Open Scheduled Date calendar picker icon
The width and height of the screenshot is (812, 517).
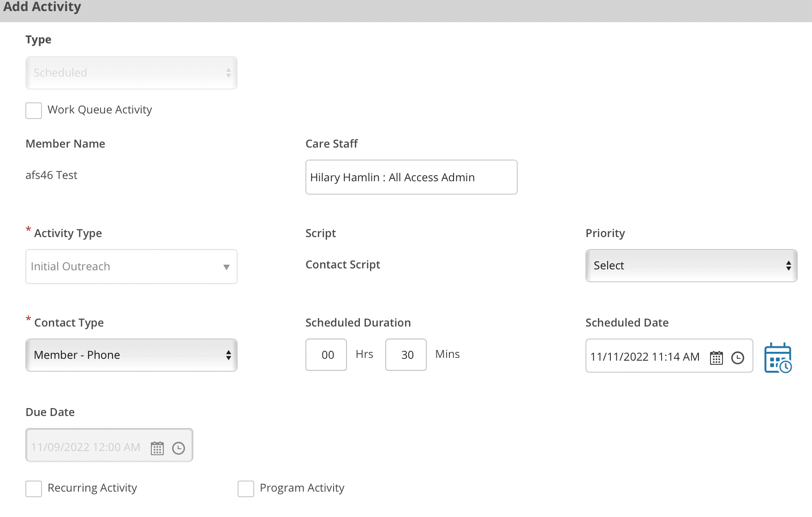pos(716,357)
